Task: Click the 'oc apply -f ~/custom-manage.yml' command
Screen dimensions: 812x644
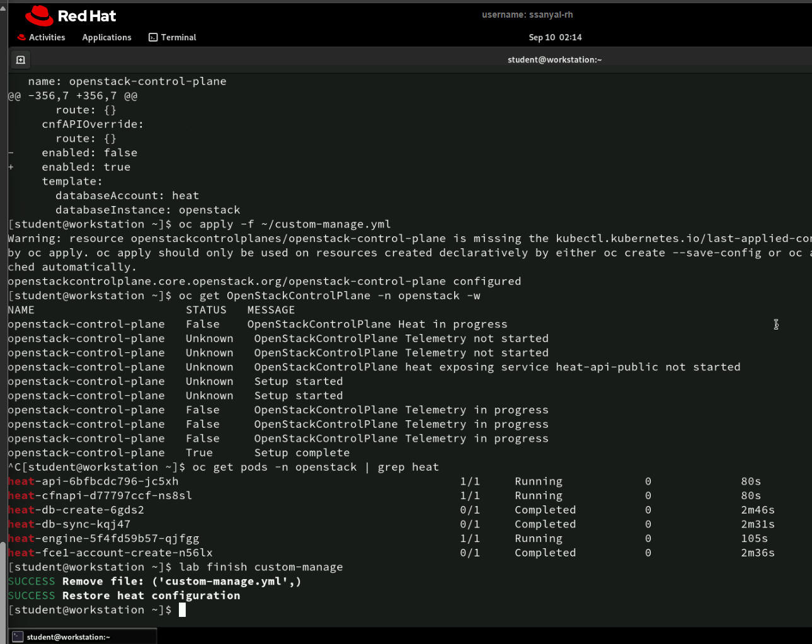Action: coord(285,224)
